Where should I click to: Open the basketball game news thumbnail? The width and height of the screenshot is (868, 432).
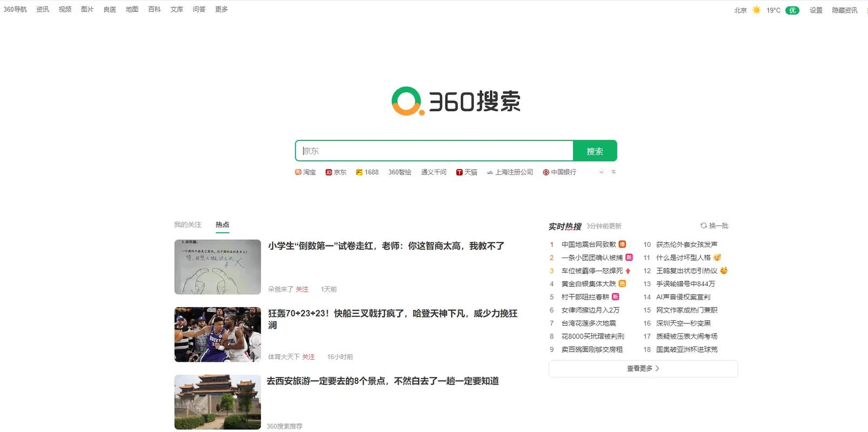pyautogui.click(x=218, y=334)
